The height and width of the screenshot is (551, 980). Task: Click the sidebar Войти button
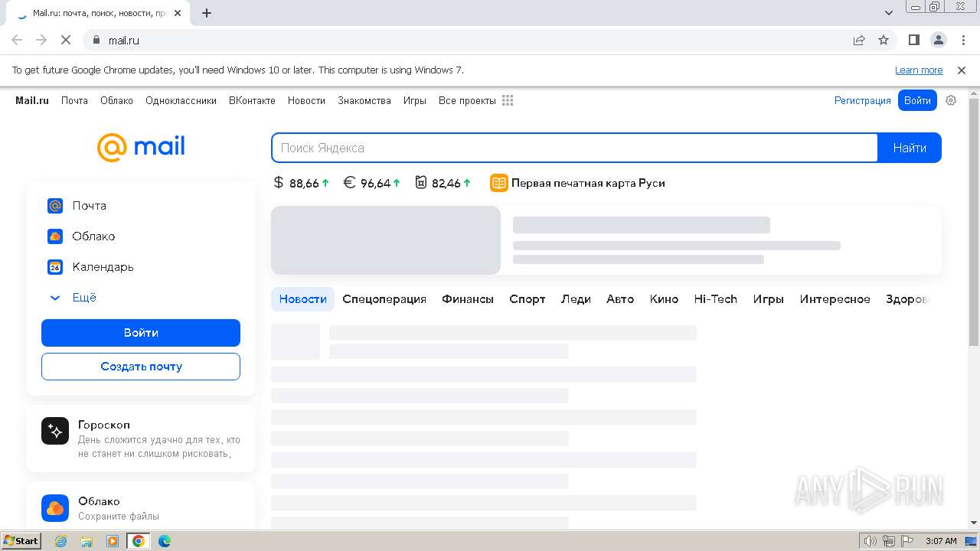(141, 333)
